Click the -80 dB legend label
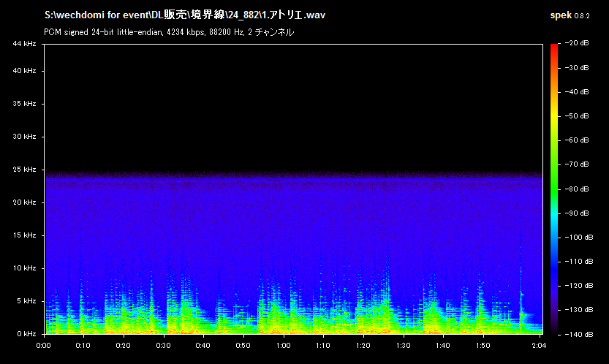The image size is (609, 364). (577, 189)
